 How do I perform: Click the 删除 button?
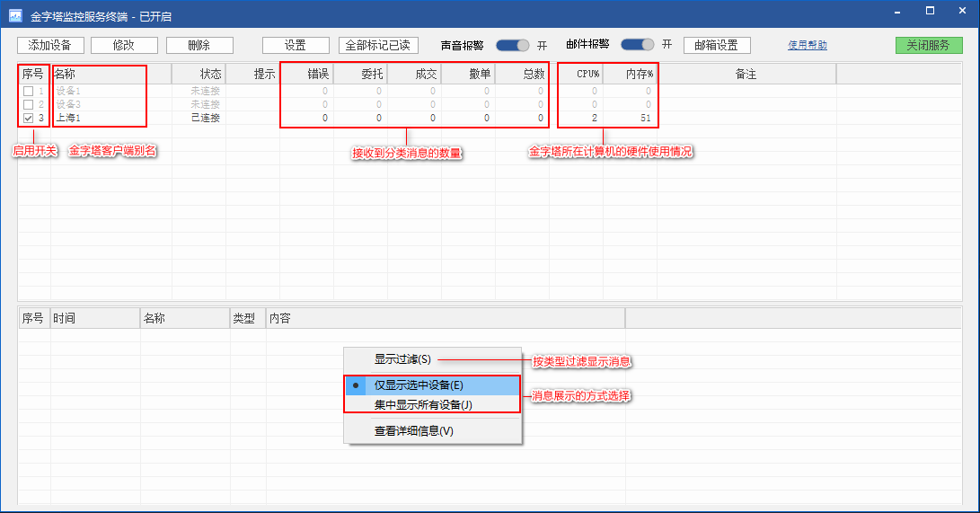[199, 45]
